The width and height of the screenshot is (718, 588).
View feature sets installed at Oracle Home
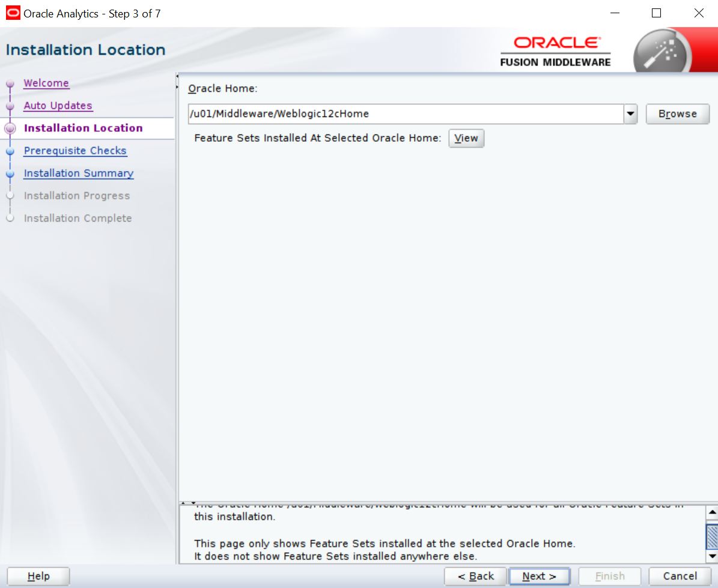[466, 138]
